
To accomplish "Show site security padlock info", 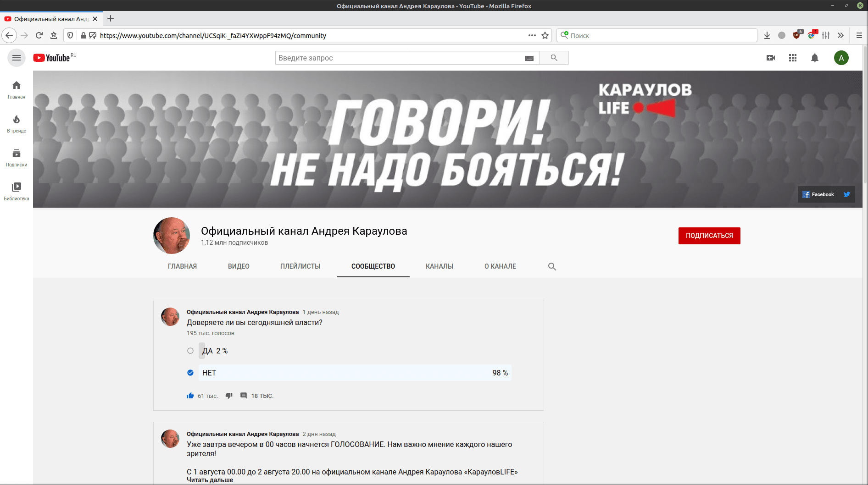I will (83, 35).
